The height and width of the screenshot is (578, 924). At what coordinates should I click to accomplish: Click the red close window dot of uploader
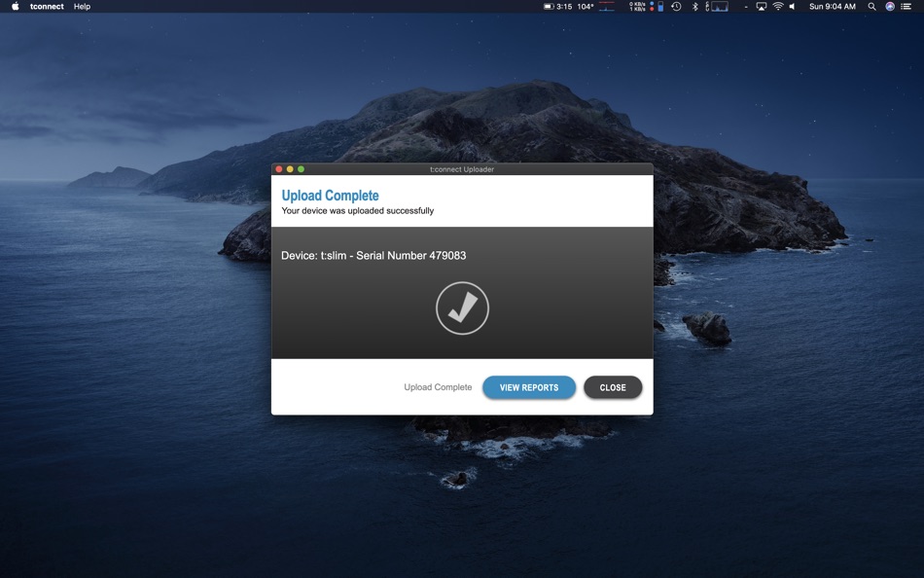[279, 169]
